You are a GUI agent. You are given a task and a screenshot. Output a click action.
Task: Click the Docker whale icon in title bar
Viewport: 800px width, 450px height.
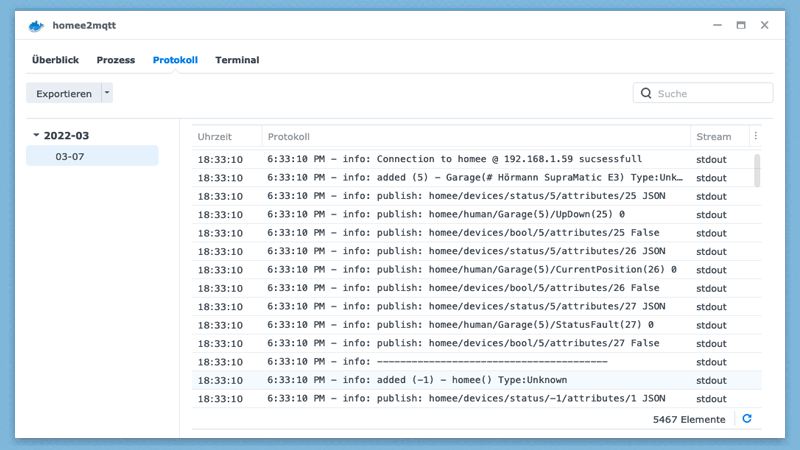tap(37, 25)
